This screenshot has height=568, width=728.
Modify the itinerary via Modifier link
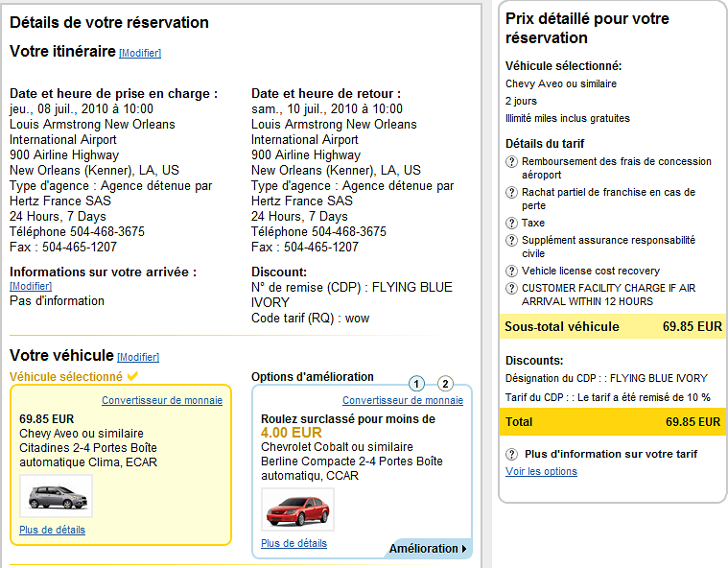[140, 54]
